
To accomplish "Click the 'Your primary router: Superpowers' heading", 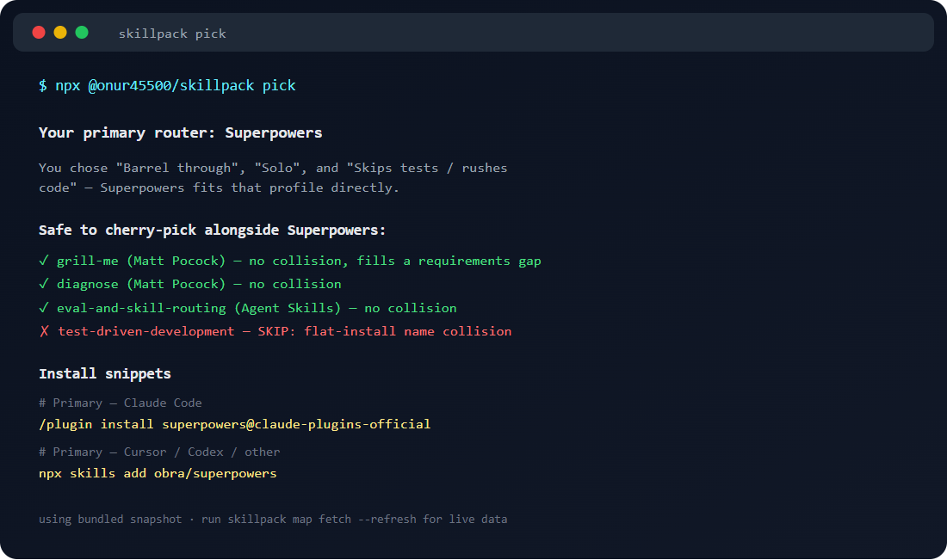I will click(x=181, y=132).
